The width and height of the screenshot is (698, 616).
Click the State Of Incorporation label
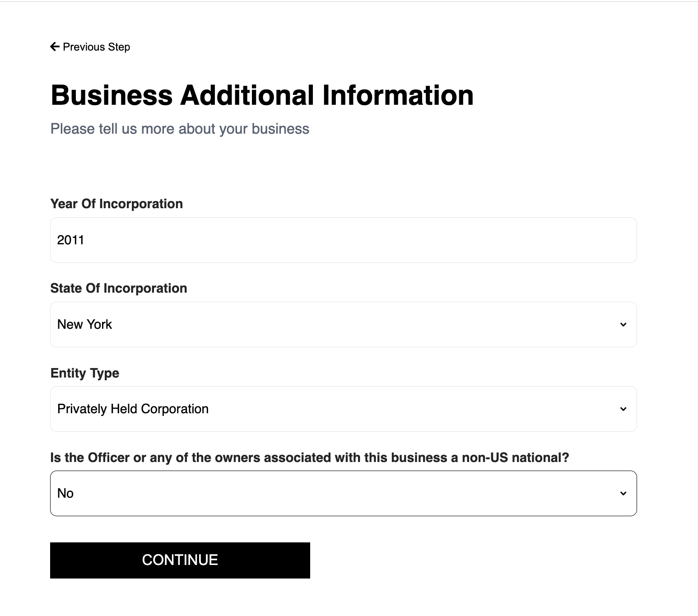point(119,288)
